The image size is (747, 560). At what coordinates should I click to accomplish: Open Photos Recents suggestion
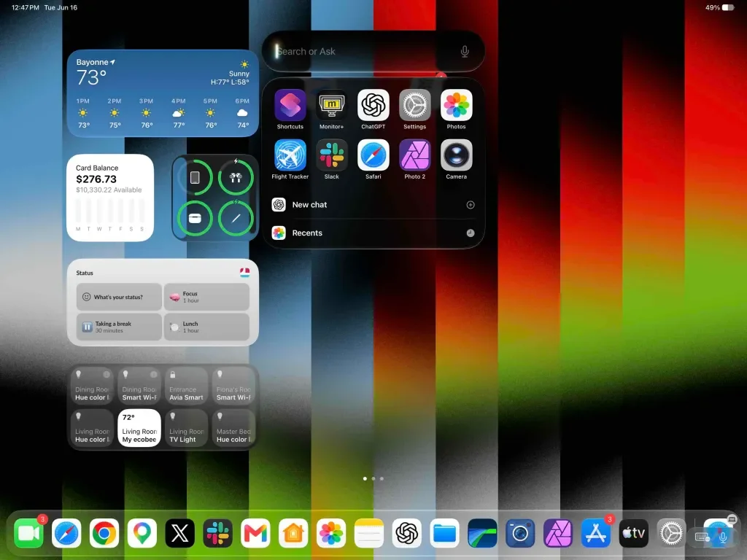pos(373,233)
